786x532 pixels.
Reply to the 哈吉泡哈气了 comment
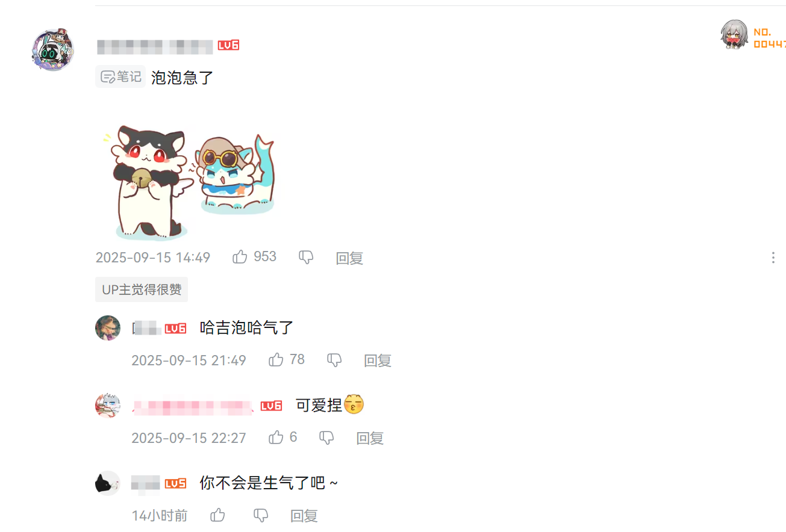point(378,360)
